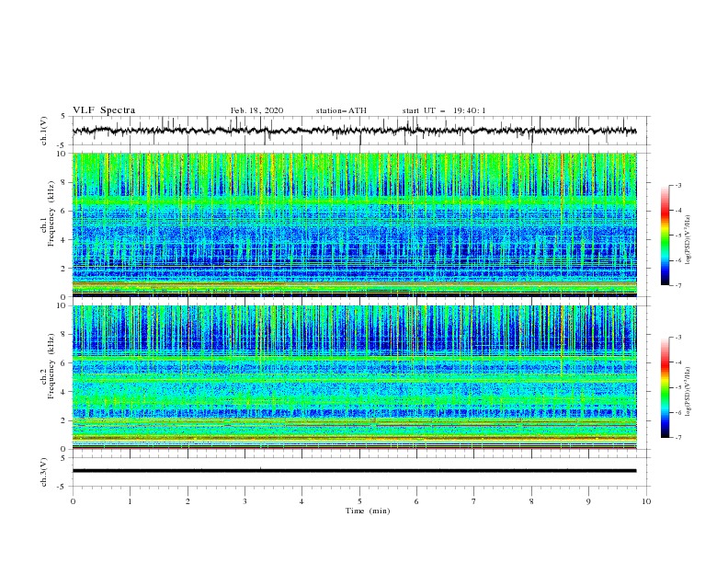Screen dimensions: 728x563
Task: Click inside the ch.2 spectrogram panel
Action: pyautogui.click(x=354, y=377)
